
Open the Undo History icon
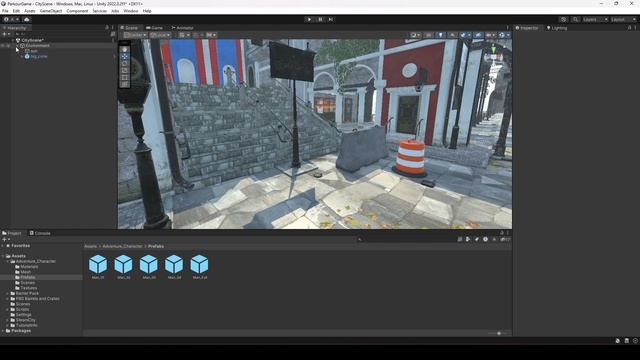click(x=563, y=19)
